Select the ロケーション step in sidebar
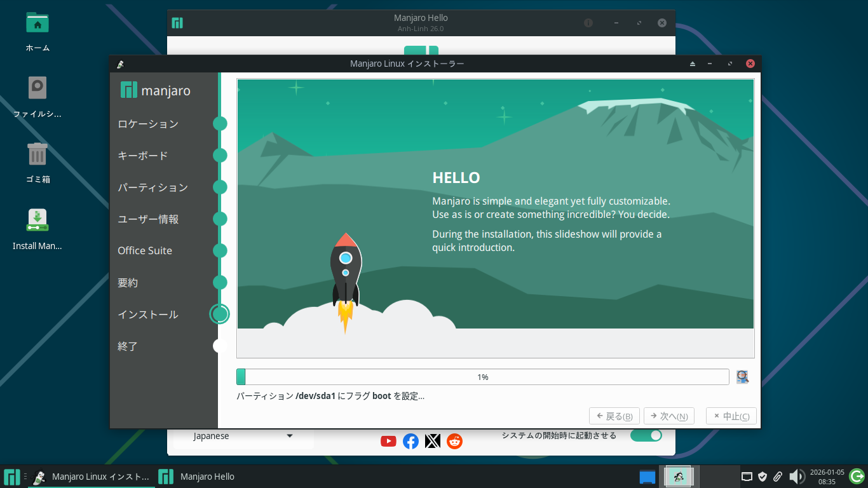Image resolution: width=868 pixels, height=488 pixels. [148, 124]
